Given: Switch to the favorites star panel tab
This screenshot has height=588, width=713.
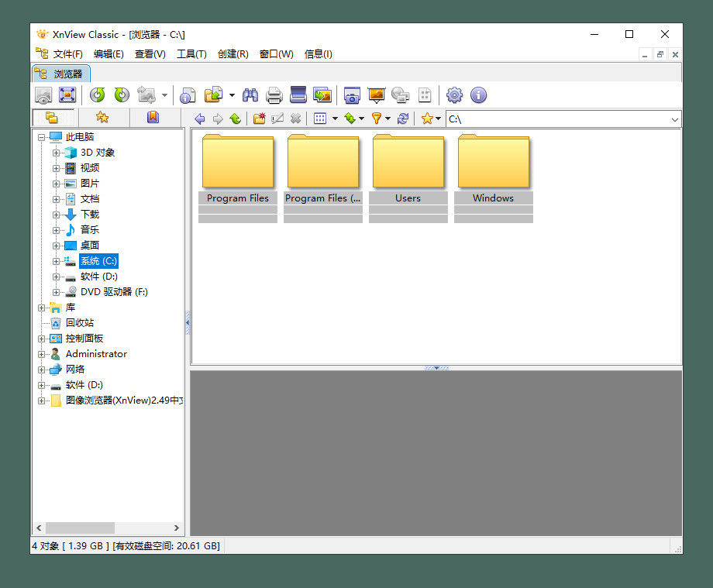Looking at the screenshot, I should pyautogui.click(x=102, y=118).
